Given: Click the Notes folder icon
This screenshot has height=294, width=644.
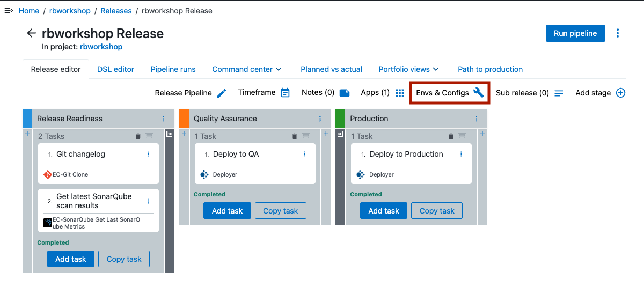Looking at the screenshot, I should point(345,93).
